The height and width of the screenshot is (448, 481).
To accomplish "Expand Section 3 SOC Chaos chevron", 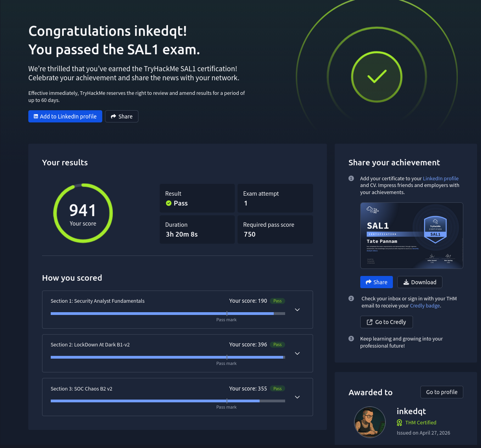I will pyautogui.click(x=297, y=397).
